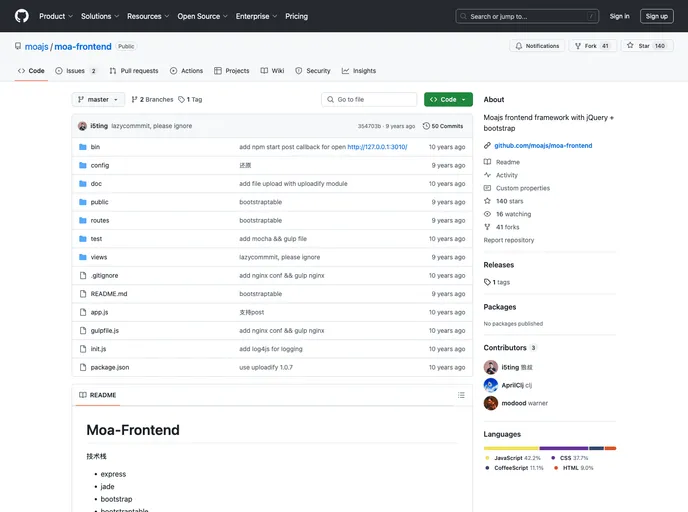Click yellow JavaScript segment of language bar
Image resolution: width=688 pixels, height=512 pixels.
pyautogui.click(x=511, y=448)
